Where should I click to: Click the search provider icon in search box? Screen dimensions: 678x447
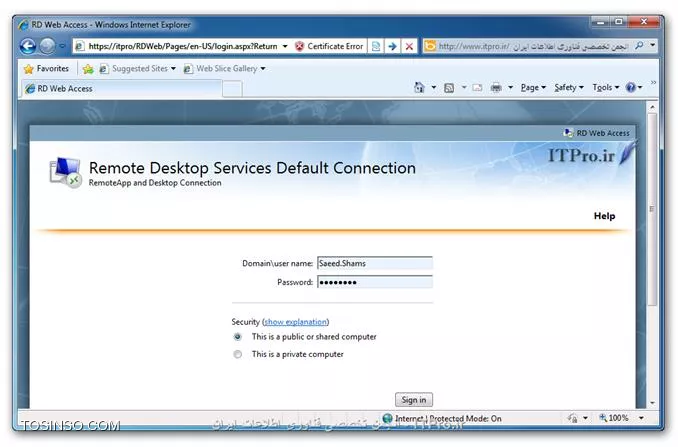(430, 46)
